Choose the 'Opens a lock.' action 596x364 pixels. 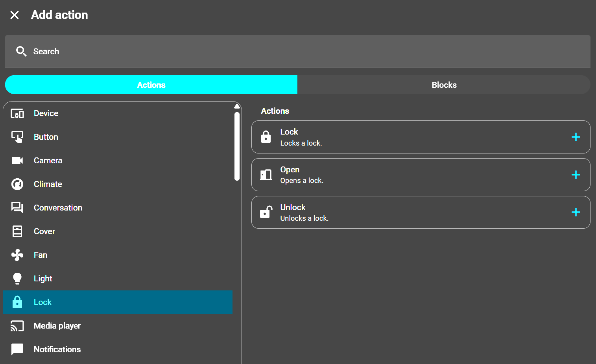(x=421, y=175)
